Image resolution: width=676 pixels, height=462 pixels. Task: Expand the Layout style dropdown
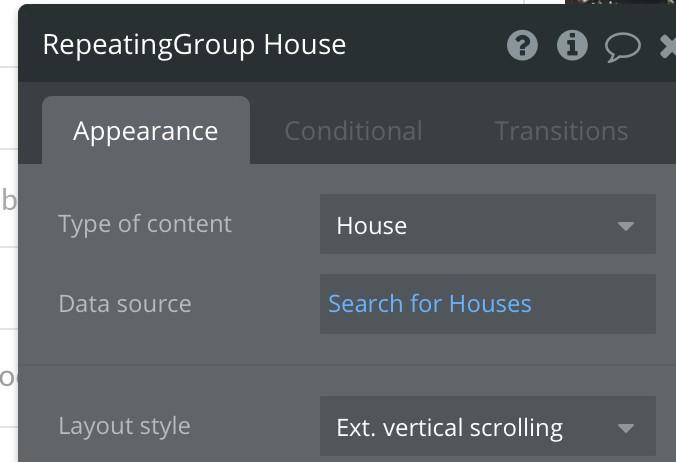(x=487, y=428)
